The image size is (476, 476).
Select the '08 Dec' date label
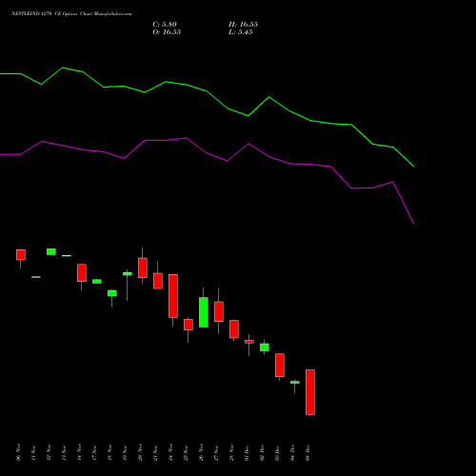coord(307,452)
